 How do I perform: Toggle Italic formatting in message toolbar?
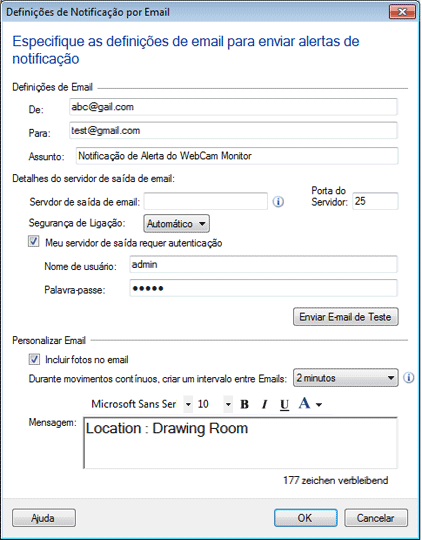(264, 404)
